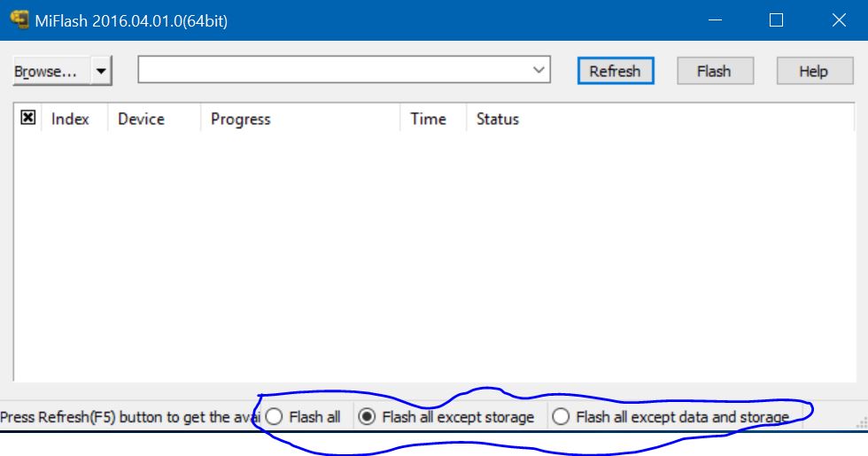Minimize the MiFlash window
Viewport: 868px width, 456px height.
point(716,19)
